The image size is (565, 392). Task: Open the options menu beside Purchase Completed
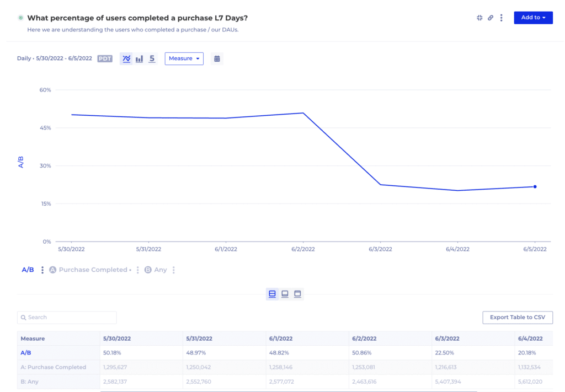[x=137, y=270]
